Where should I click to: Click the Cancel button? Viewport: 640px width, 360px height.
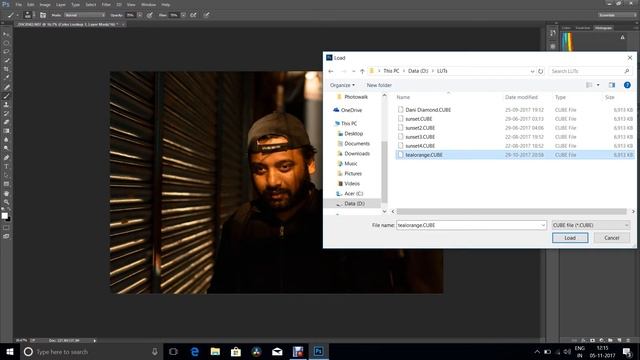pos(611,238)
